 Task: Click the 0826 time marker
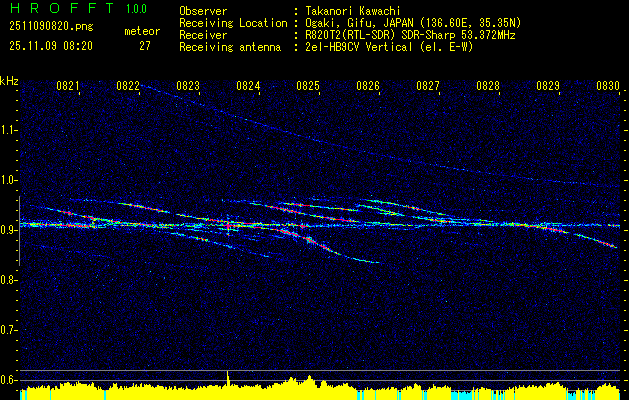(x=368, y=85)
